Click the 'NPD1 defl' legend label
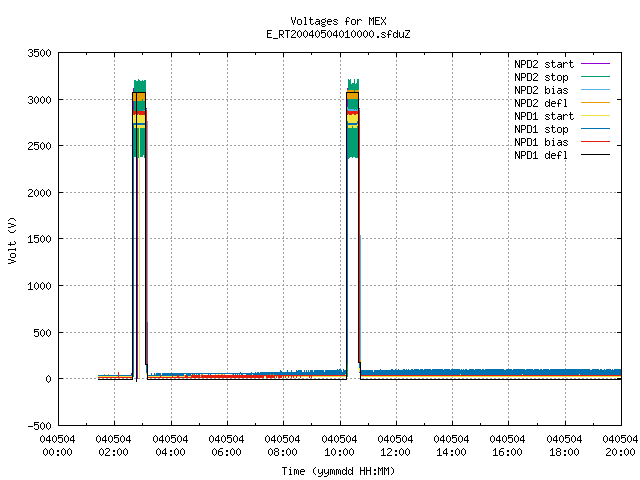 [x=541, y=156]
